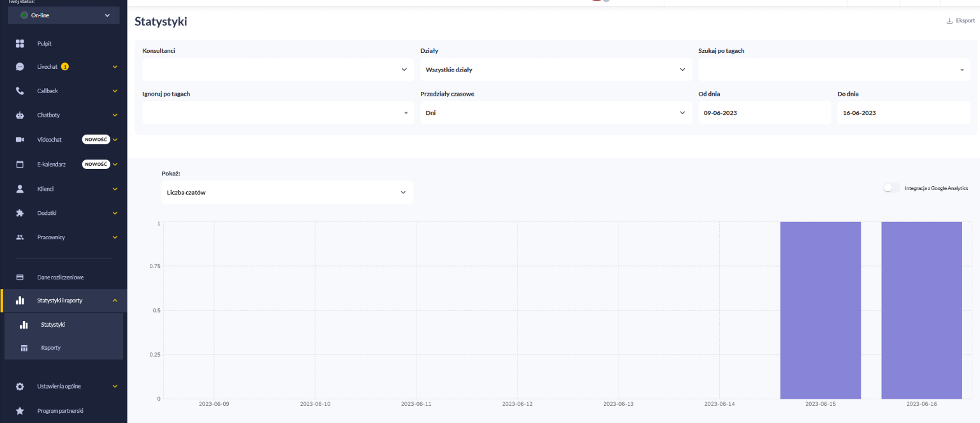Open the Wszystkie działy dropdown
The height and width of the screenshot is (423, 980).
coord(555,70)
